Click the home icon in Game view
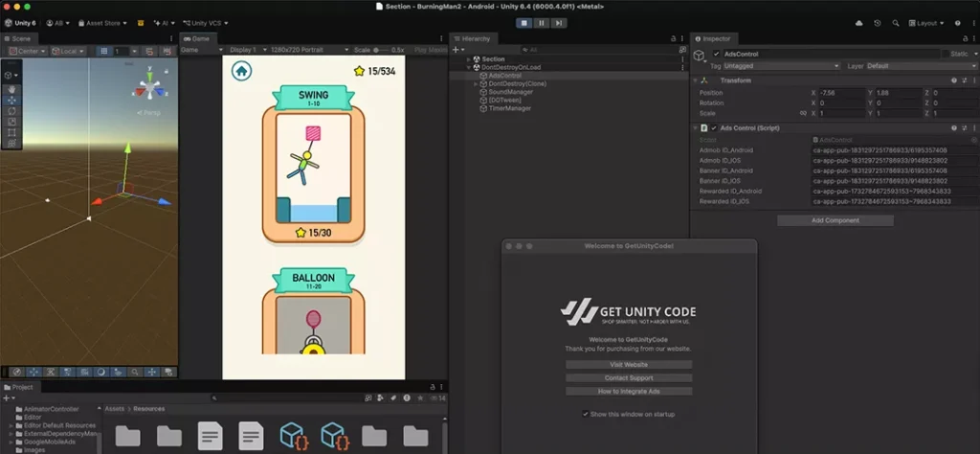Viewport: 980px width, 454px height. point(242,71)
